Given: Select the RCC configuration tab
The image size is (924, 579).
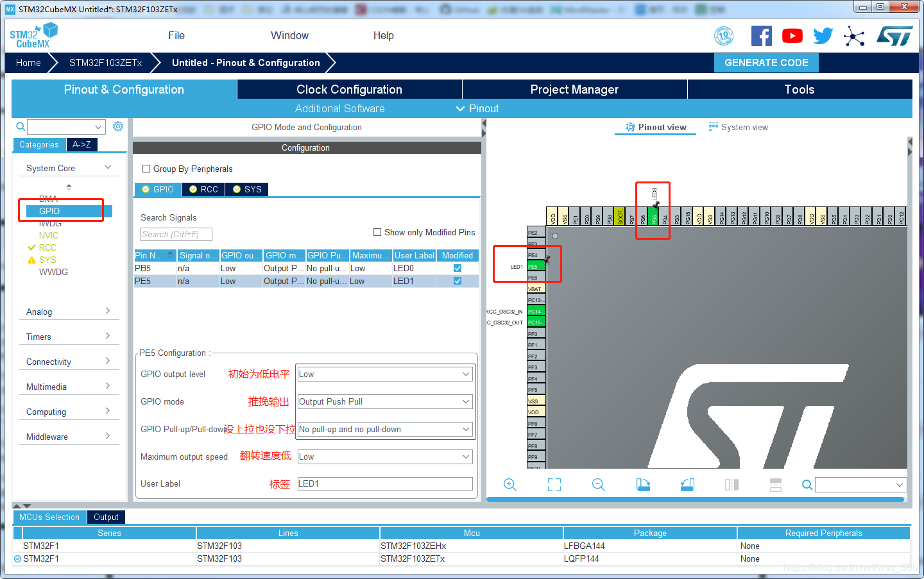Looking at the screenshot, I should point(203,189).
